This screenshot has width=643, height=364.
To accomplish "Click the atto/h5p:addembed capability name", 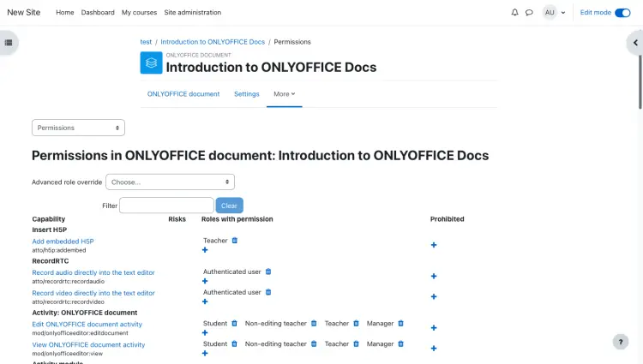I will pos(59,250).
